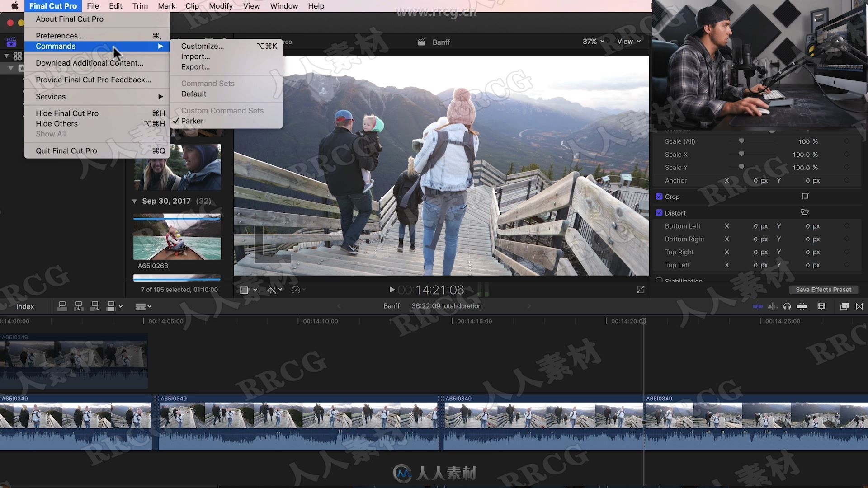
Task: Click the clip appearance filmstrip icon
Action: [821, 306]
